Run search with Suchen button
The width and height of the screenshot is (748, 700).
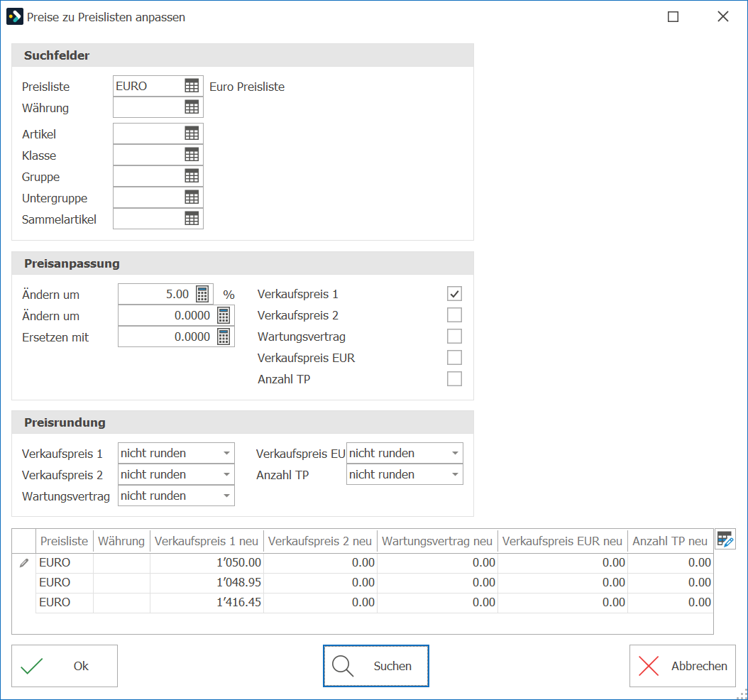(376, 666)
